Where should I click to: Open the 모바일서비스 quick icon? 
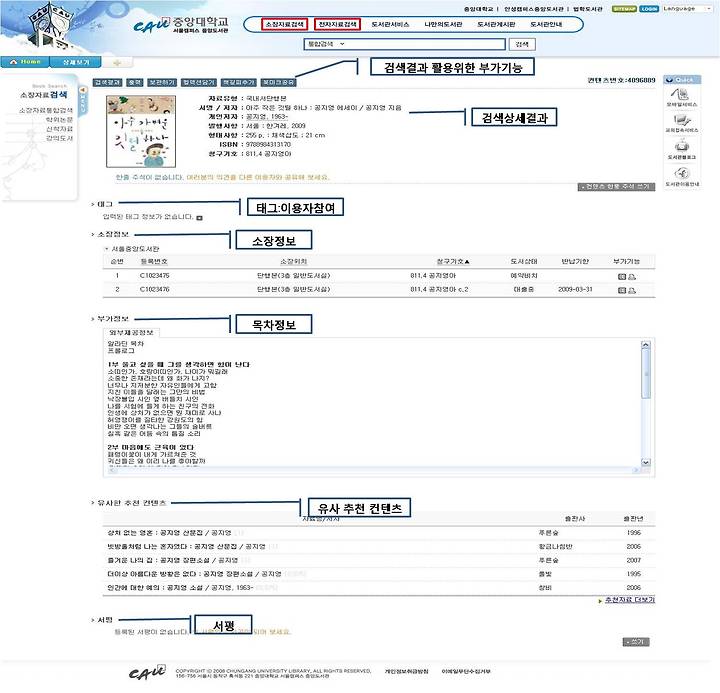coord(682,97)
